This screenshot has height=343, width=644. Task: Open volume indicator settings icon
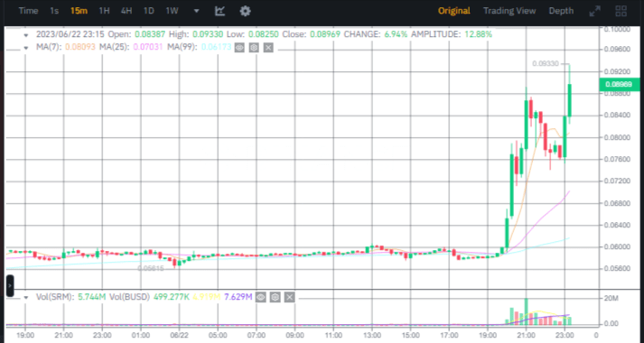[x=275, y=297]
